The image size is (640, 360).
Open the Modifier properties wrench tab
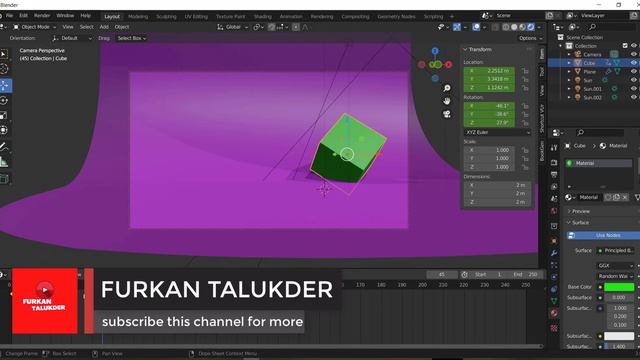click(554, 253)
